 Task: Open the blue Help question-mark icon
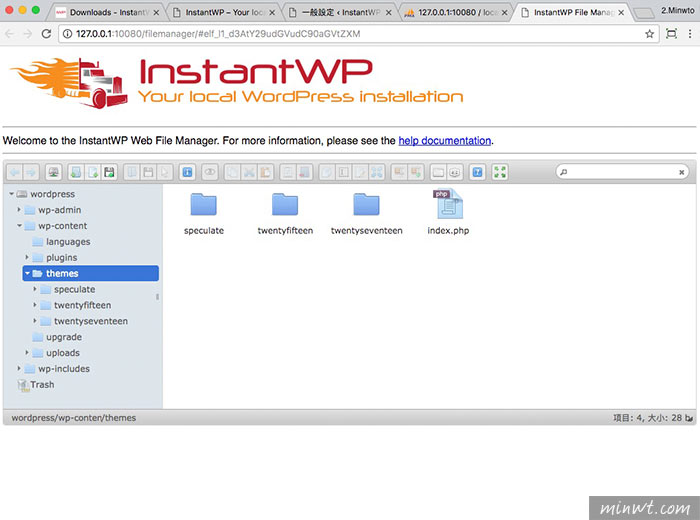[477, 172]
